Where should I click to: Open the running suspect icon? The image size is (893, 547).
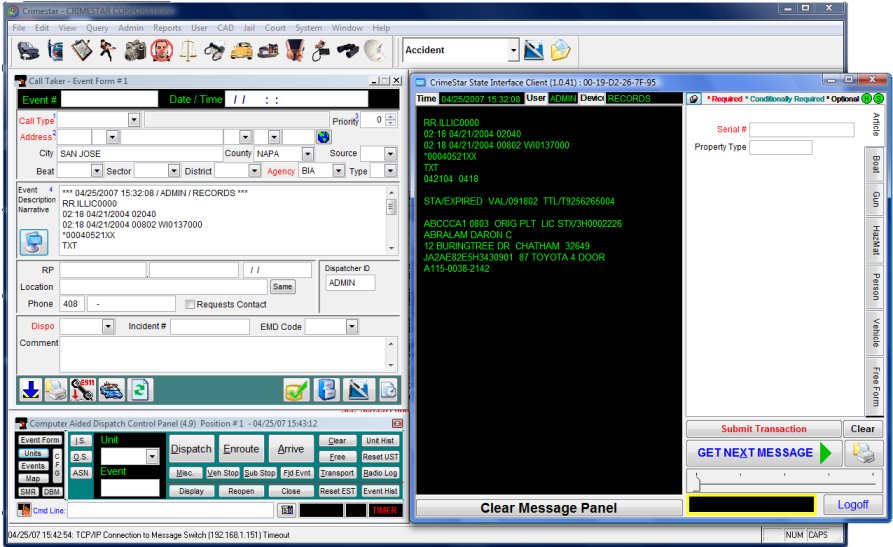(107, 50)
